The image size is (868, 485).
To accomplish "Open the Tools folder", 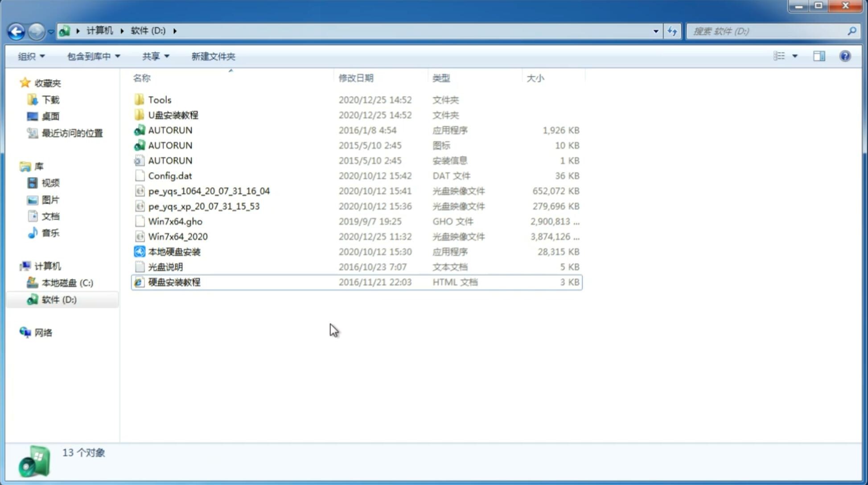I will tap(159, 99).
